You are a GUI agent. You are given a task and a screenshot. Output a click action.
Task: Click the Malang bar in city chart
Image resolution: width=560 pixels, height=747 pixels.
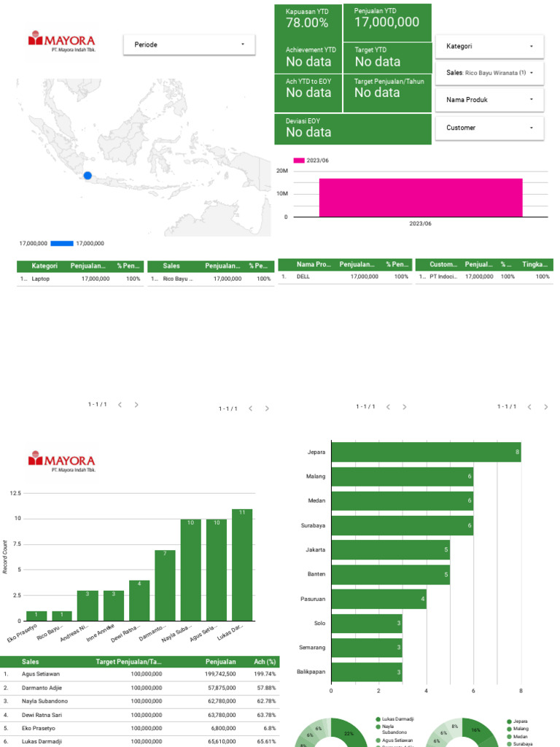point(402,476)
